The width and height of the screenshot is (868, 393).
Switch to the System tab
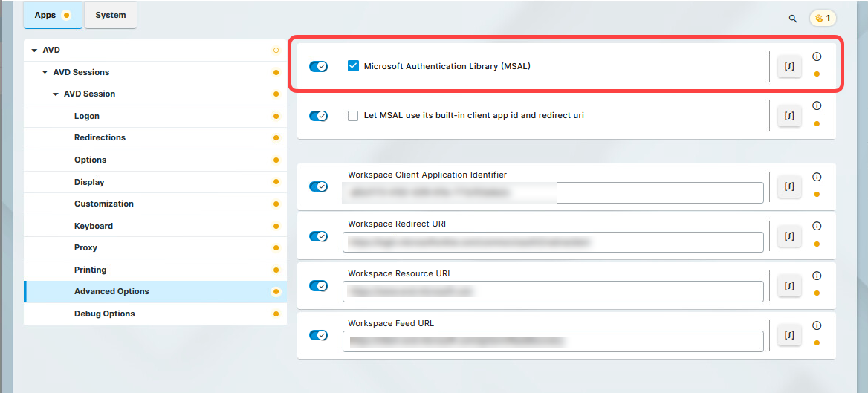pos(111,16)
